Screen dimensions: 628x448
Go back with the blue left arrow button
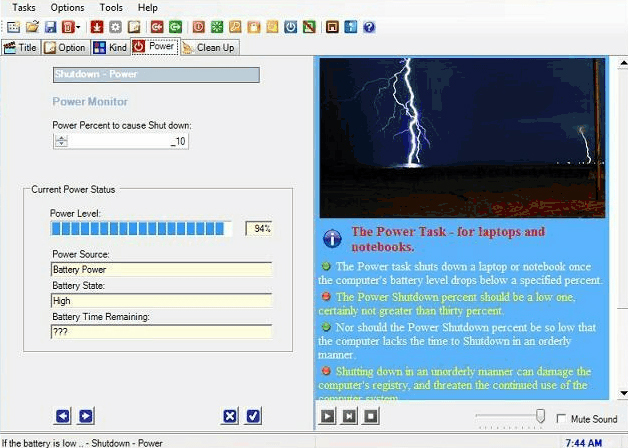pyautogui.click(x=62, y=416)
